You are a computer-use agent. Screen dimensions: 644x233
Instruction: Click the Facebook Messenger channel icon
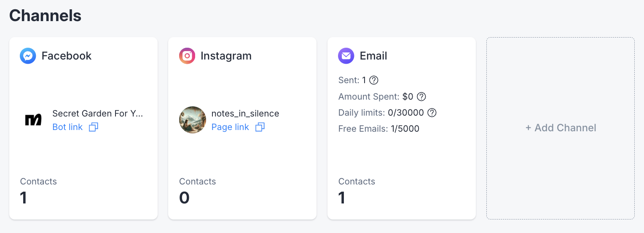pos(28,56)
